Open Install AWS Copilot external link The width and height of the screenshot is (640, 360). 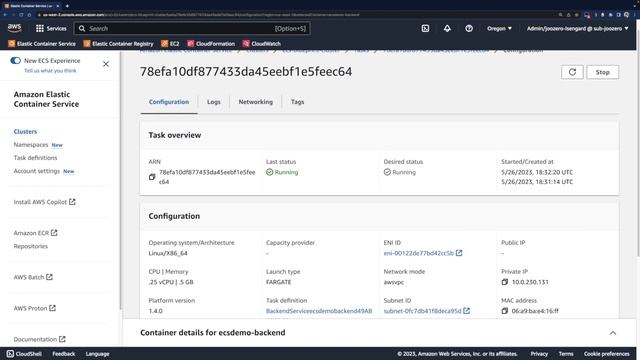44,202
